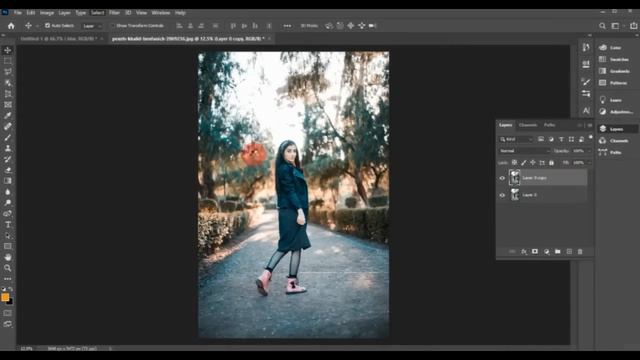Screen dimensions: 640x360
Task: Select the Clone Stamp tool
Action: pos(8,148)
